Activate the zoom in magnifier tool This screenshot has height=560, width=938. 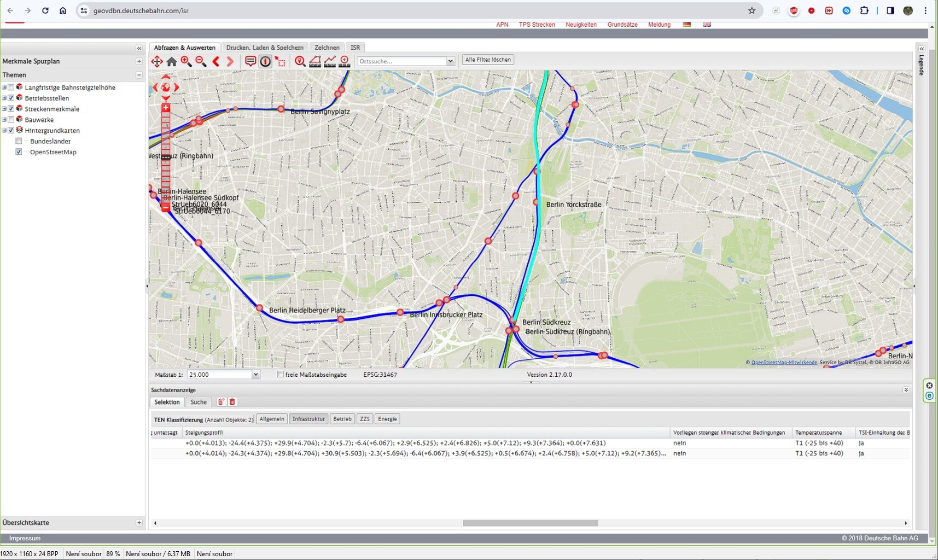(186, 61)
